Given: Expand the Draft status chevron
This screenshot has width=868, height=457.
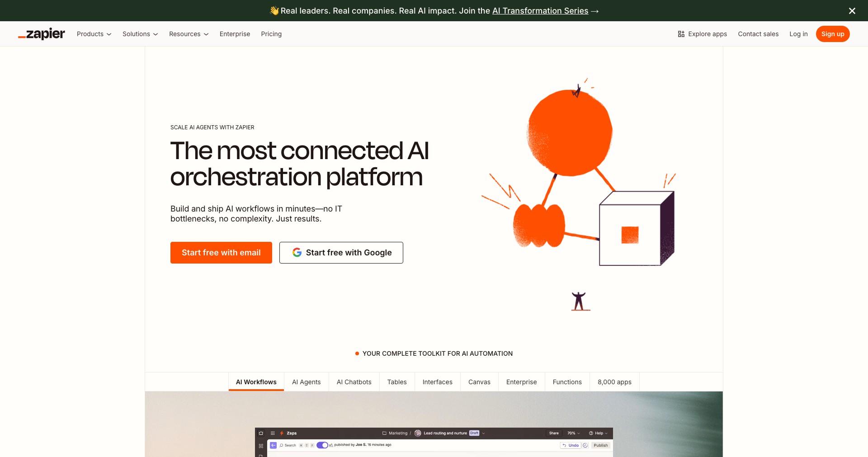Looking at the screenshot, I should [x=483, y=433].
